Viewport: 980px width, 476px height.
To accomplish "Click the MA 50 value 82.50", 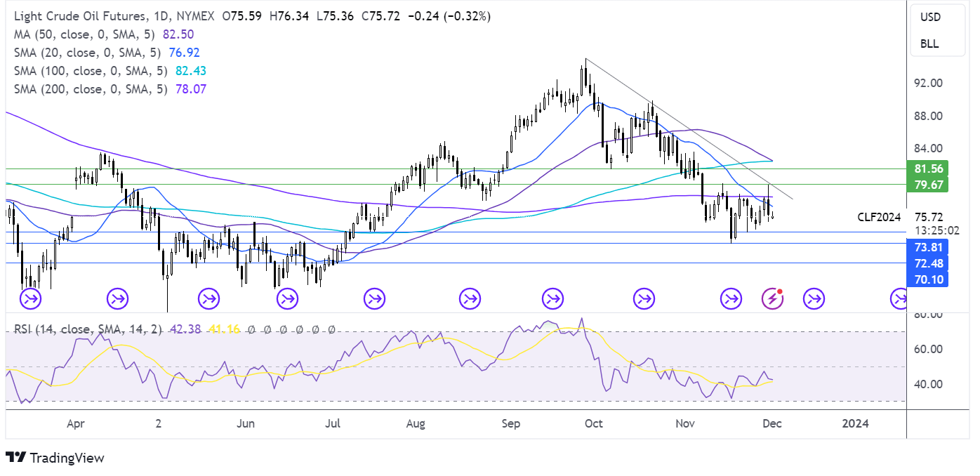I will tap(180, 34).
